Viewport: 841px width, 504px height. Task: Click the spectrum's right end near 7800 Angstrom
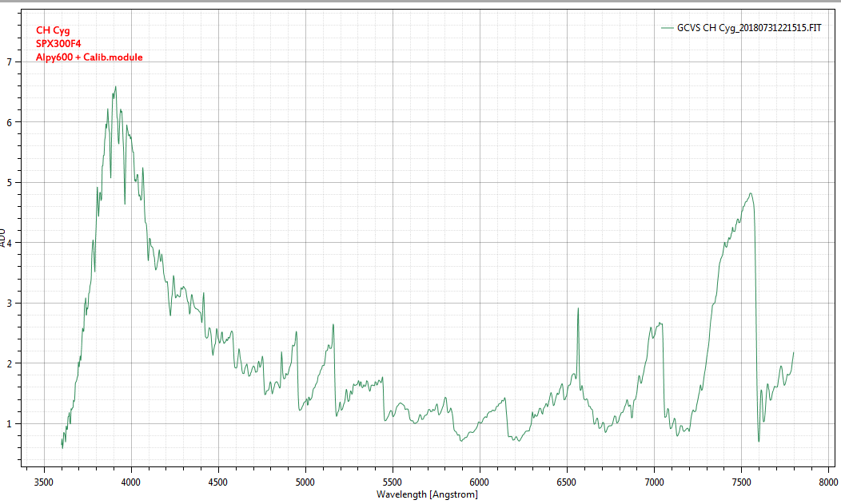[x=793, y=352]
